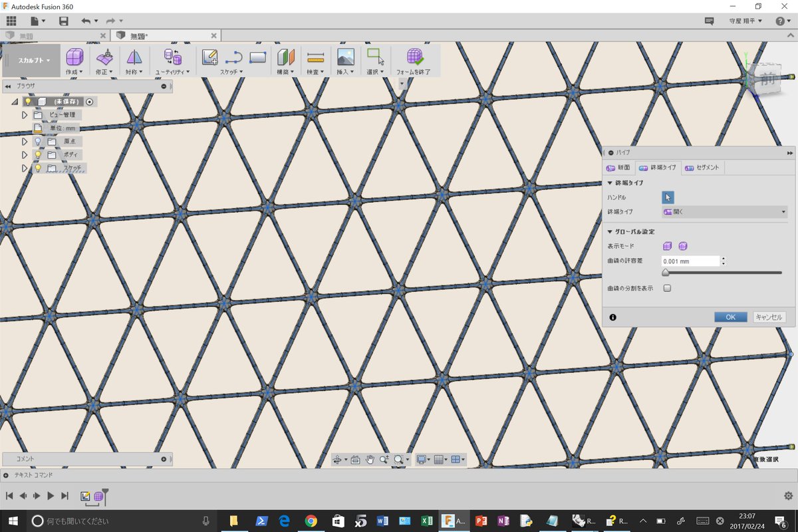This screenshot has width=798, height=532.
Task: Open the user account menu 守屋 翔平
Action: pyautogui.click(x=747, y=21)
